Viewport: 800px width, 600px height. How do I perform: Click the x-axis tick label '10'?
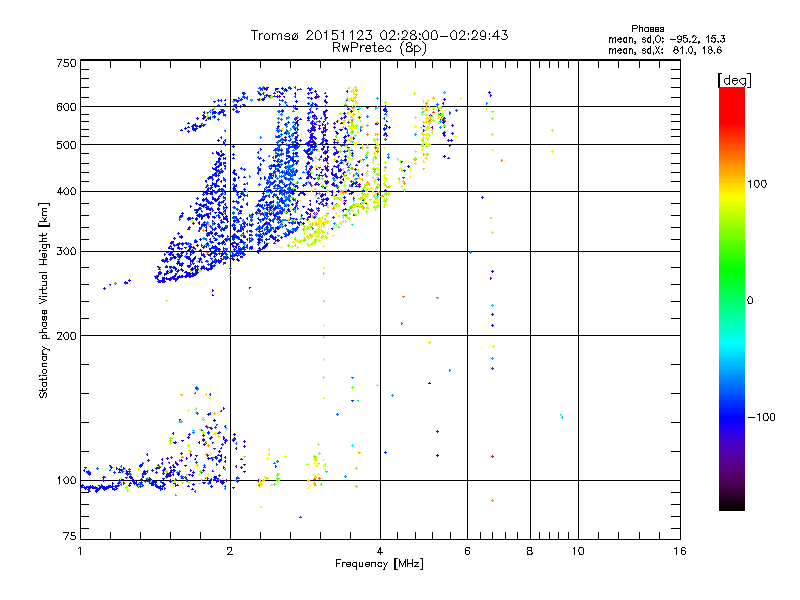578,551
